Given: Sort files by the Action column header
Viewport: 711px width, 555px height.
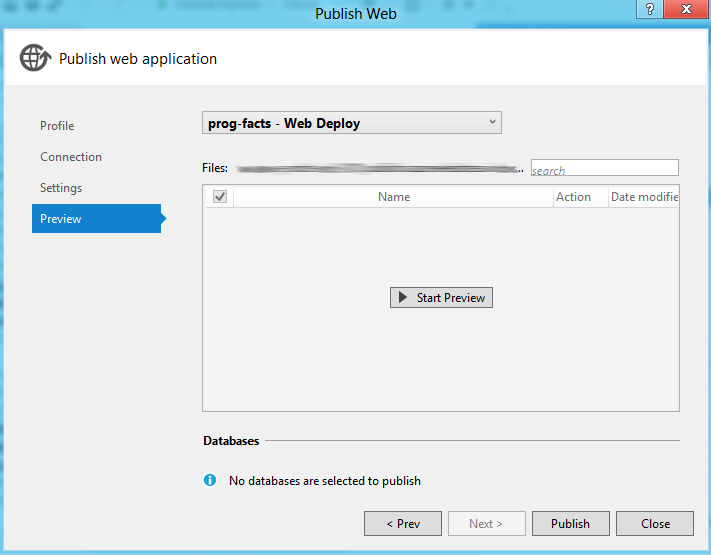Looking at the screenshot, I should click(x=580, y=197).
